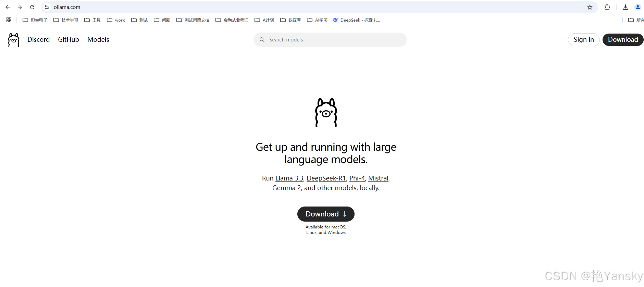
Task: Reload the ollama.com page
Action: coord(32,7)
